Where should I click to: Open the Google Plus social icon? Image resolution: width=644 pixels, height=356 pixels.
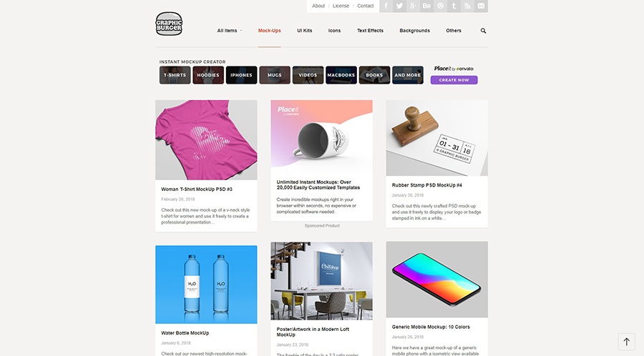click(413, 6)
